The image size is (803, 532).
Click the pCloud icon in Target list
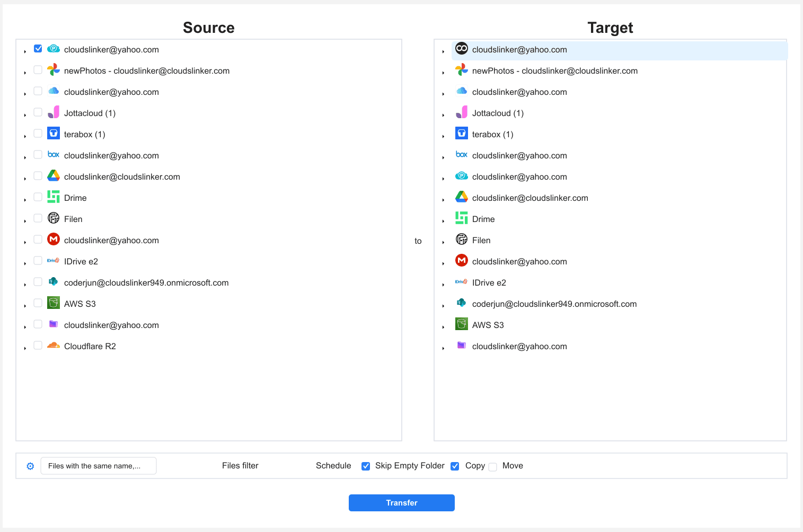(462, 176)
